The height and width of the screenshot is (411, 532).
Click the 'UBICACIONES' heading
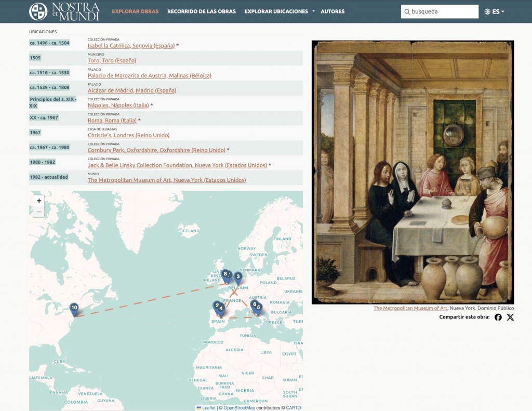click(x=43, y=32)
